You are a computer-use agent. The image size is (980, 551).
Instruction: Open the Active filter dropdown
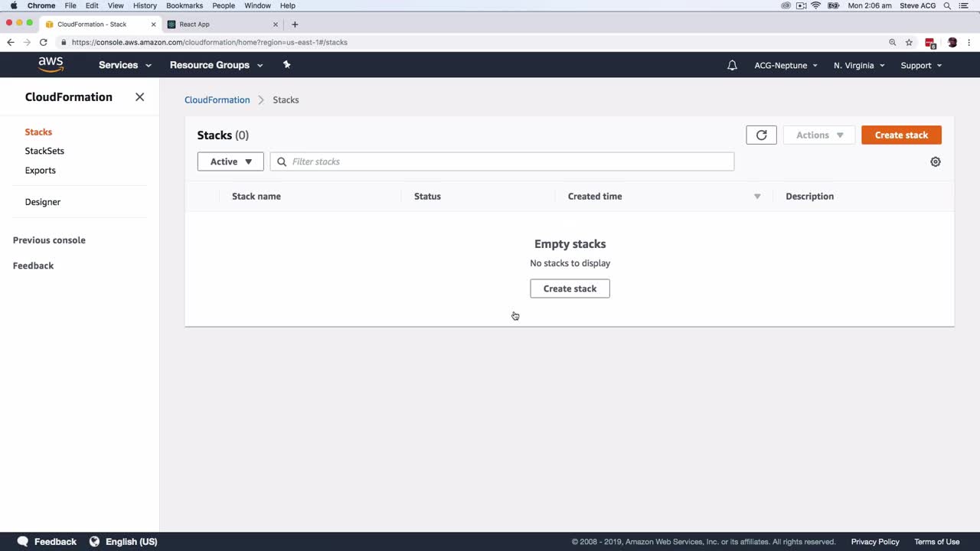click(230, 161)
